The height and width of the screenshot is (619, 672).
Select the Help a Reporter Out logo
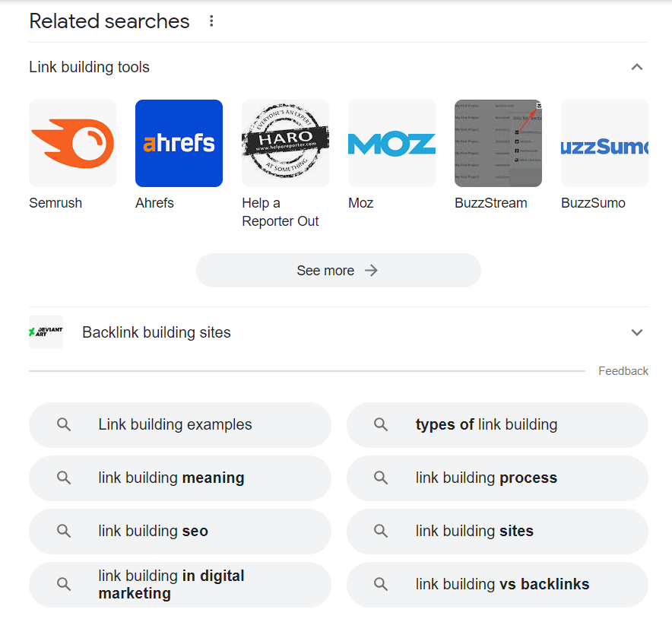(285, 144)
